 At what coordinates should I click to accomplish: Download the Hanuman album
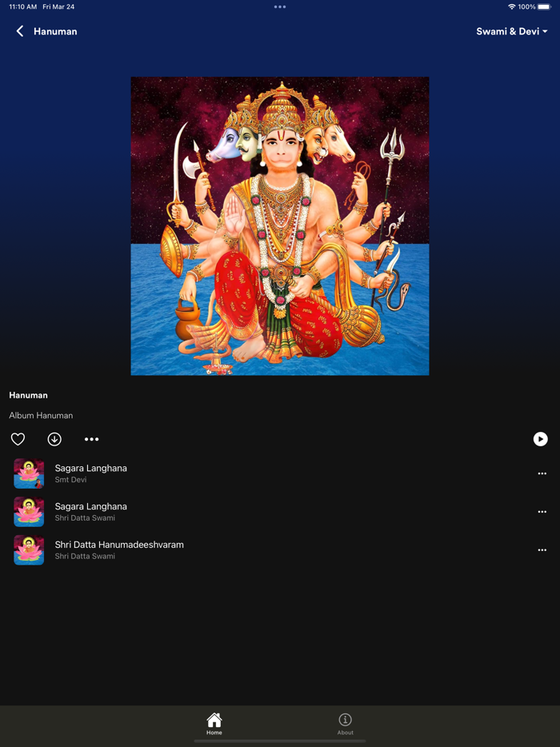tap(54, 439)
